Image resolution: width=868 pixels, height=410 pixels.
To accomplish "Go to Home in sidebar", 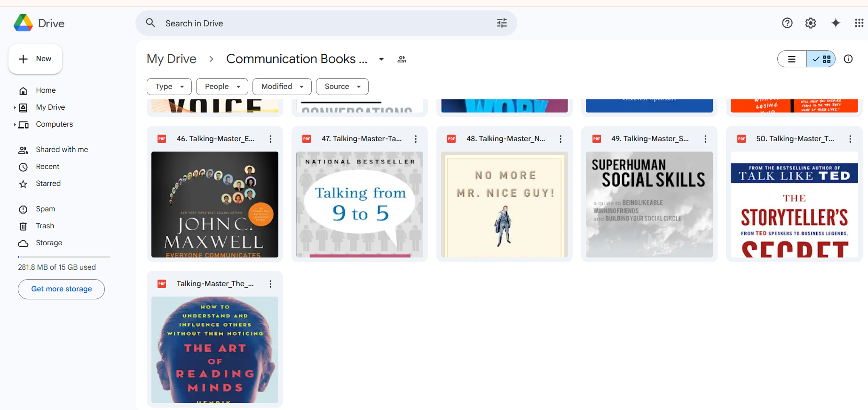I will pyautogui.click(x=46, y=90).
